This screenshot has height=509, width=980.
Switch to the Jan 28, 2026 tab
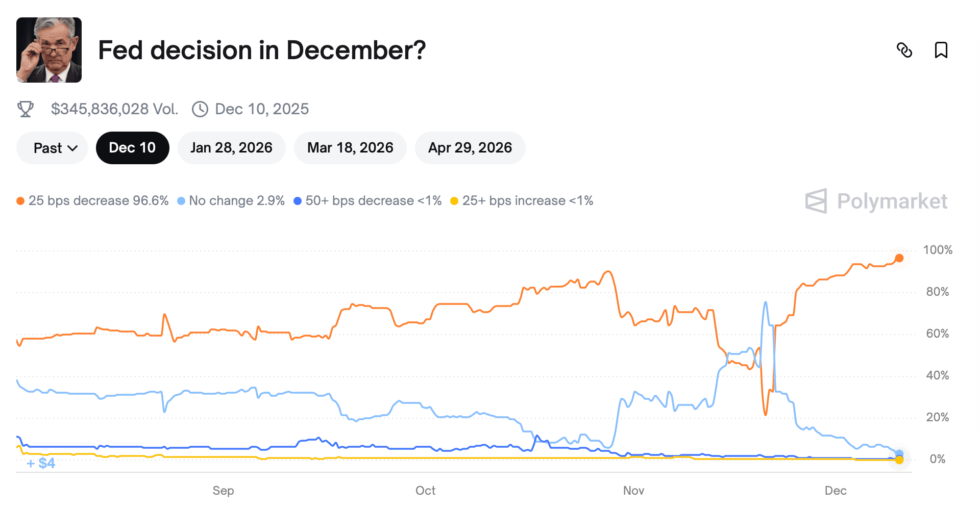[231, 147]
